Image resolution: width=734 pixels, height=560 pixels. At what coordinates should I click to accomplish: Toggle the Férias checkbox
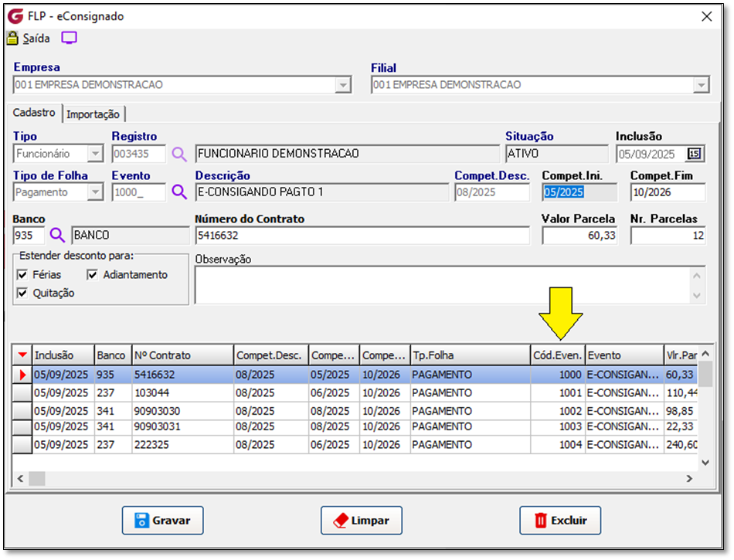click(22, 275)
